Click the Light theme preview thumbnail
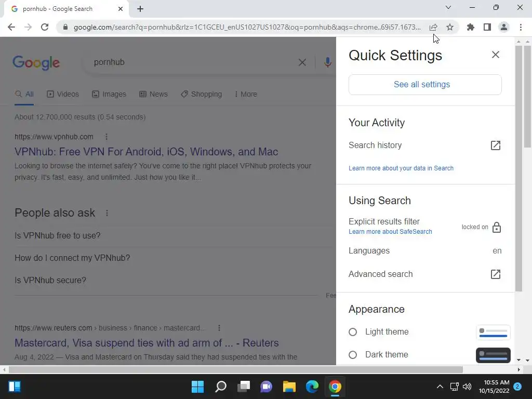The width and height of the screenshot is (532, 399). pos(493,332)
